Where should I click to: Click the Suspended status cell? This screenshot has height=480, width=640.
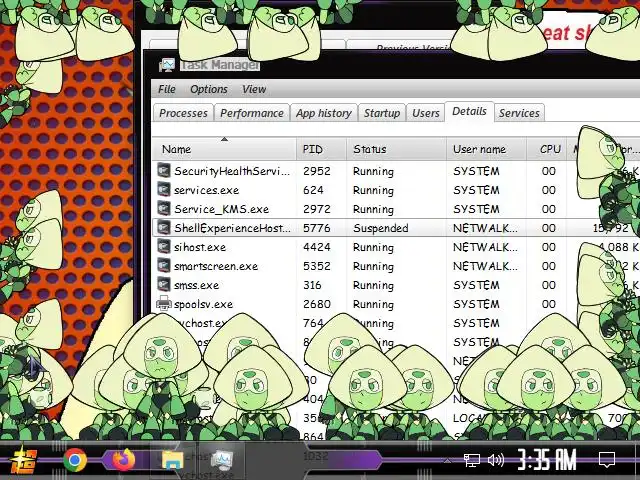click(x=380, y=228)
